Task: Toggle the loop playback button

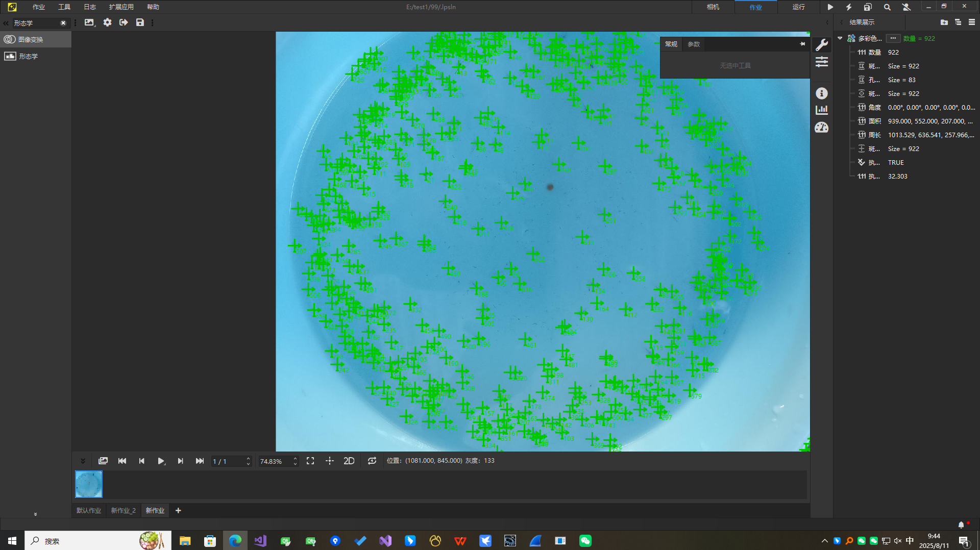Action: tap(372, 461)
